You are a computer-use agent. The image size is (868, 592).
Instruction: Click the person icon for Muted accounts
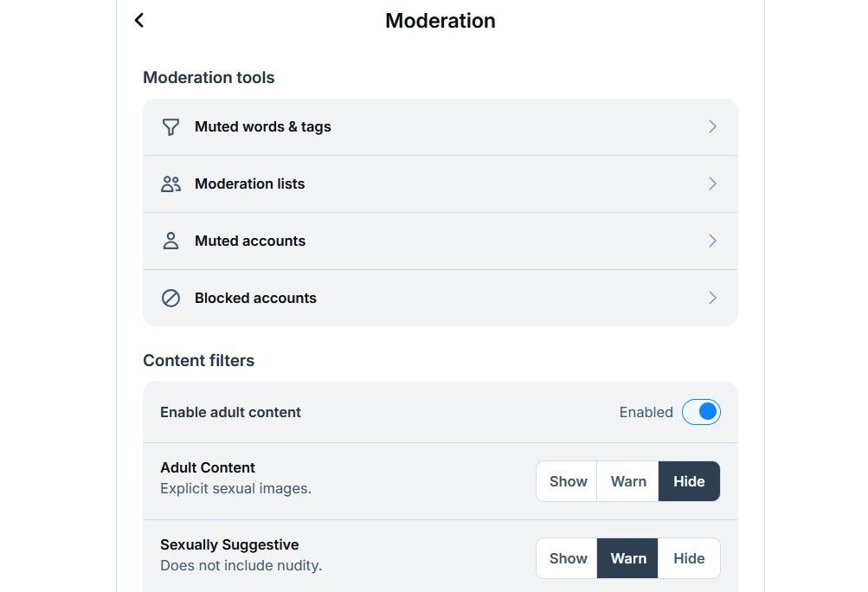pyautogui.click(x=170, y=241)
